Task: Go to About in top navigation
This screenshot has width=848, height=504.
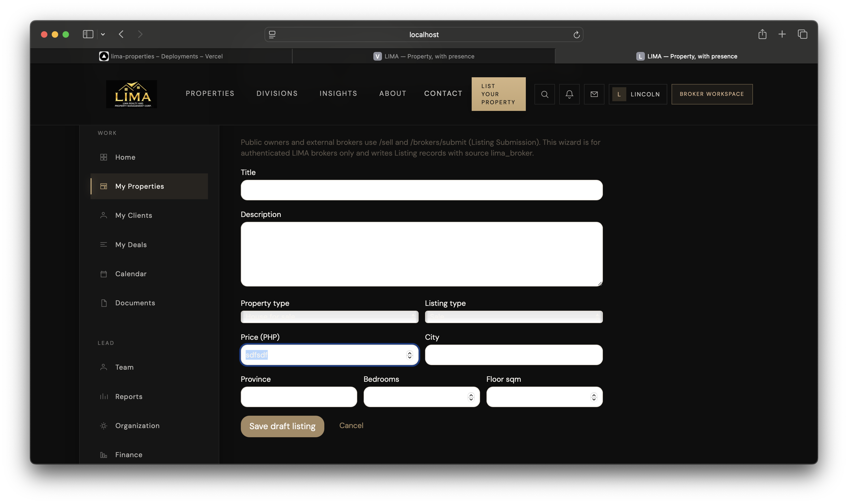Action: click(x=393, y=93)
